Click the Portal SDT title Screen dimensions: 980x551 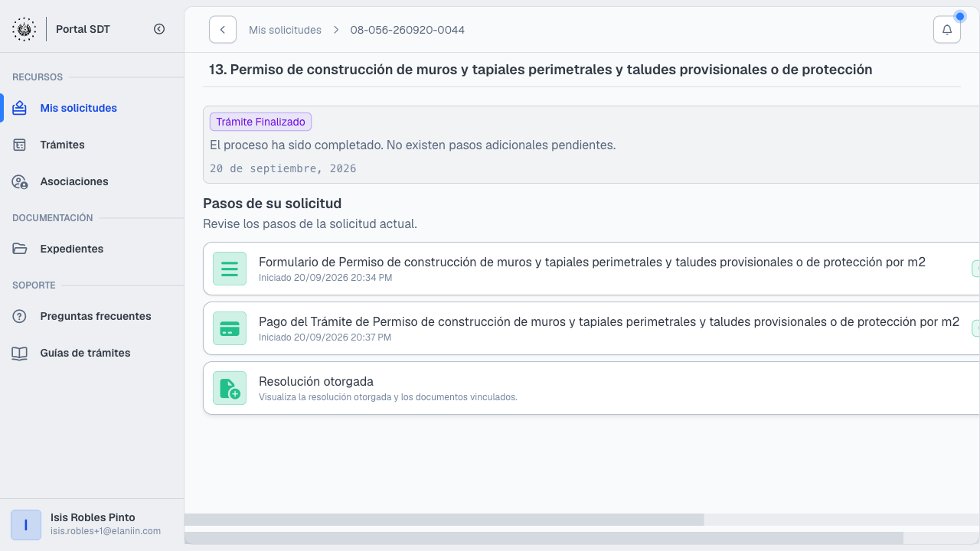(83, 29)
